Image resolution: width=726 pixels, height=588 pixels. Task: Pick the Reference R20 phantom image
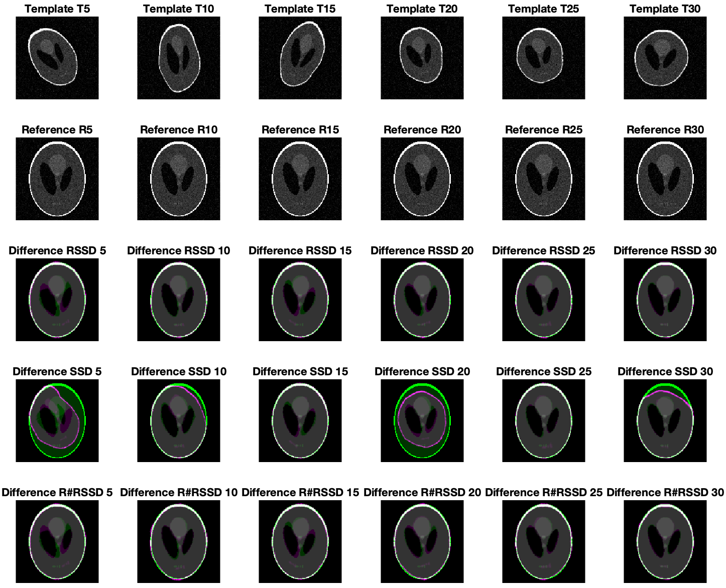pos(422,179)
